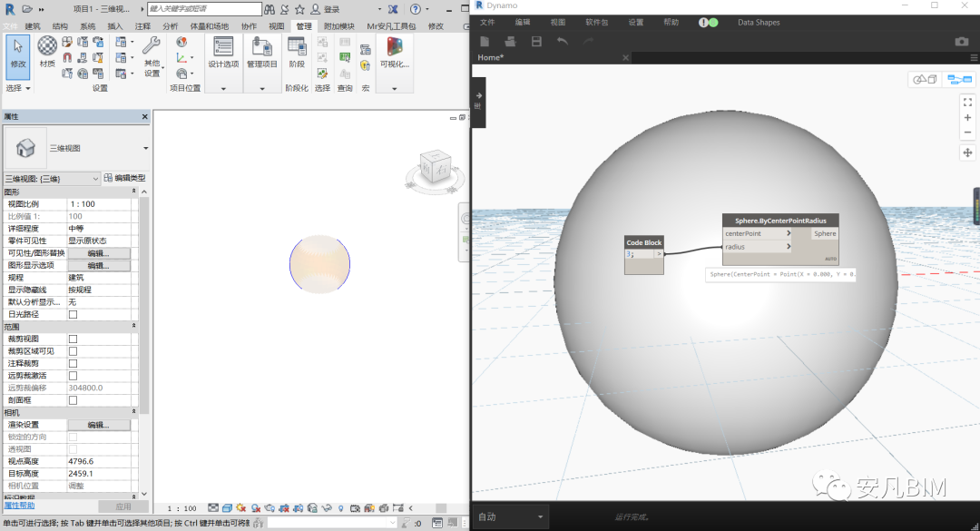980x531 pixels.
Task: Open the 设计选项 design options tool
Action: tap(223, 52)
